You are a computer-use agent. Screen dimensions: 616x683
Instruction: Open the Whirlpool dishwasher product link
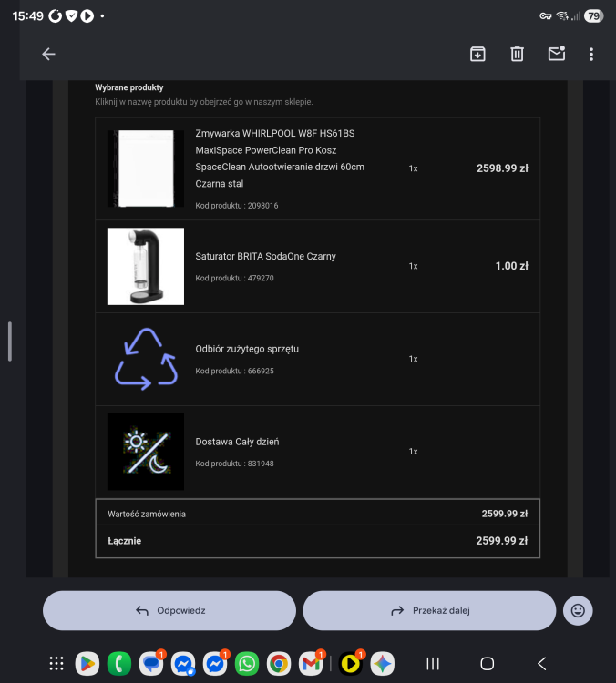280,158
